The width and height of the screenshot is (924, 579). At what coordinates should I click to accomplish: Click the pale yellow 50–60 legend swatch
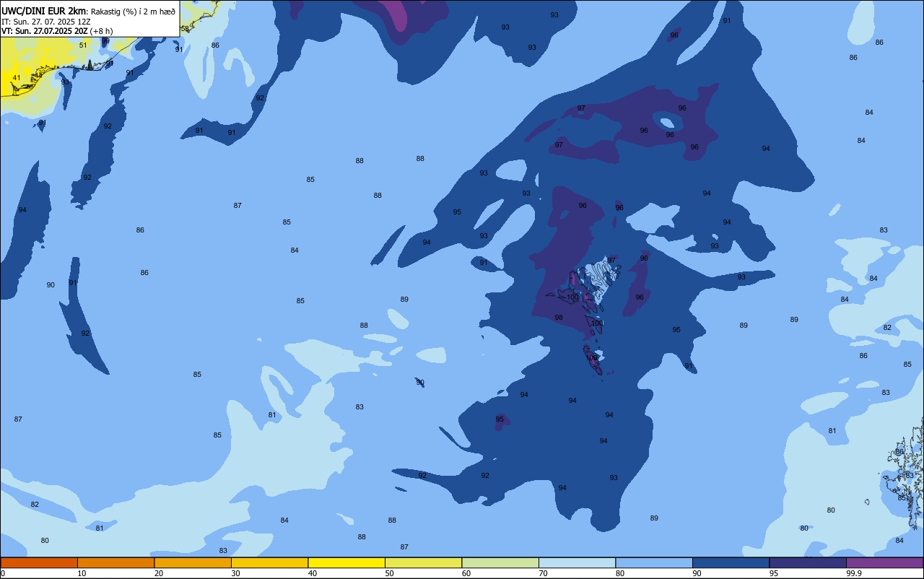click(423, 562)
